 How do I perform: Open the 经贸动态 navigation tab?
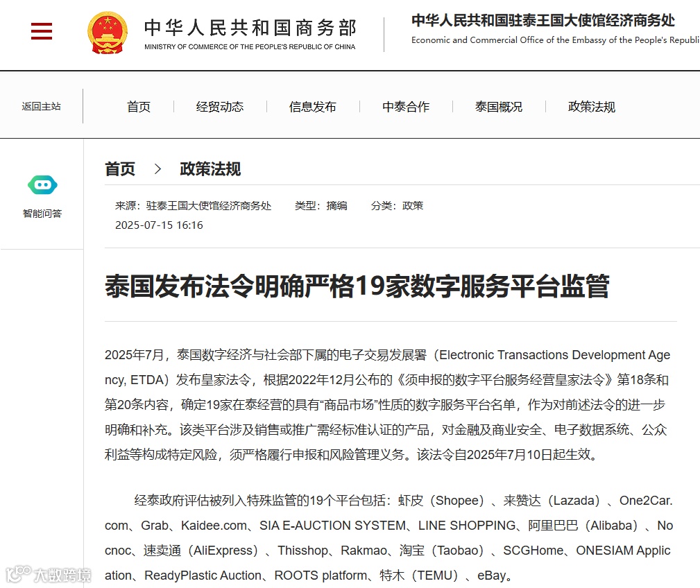tap(220, 107)
